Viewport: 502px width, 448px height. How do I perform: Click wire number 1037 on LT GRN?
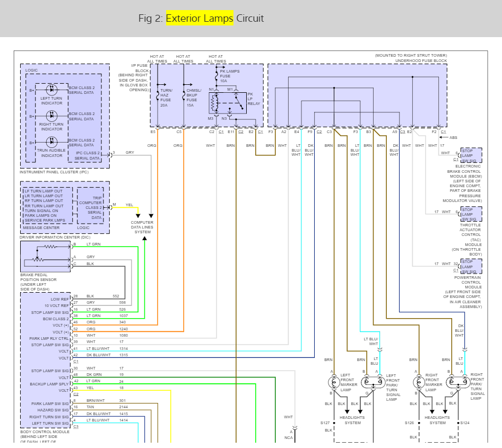[x=123, y=315]
